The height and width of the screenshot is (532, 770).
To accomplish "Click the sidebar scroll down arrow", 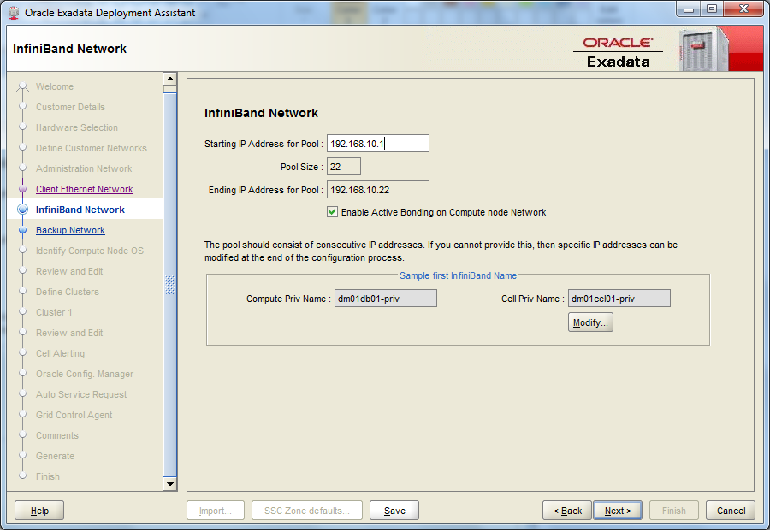I will 170,484.
